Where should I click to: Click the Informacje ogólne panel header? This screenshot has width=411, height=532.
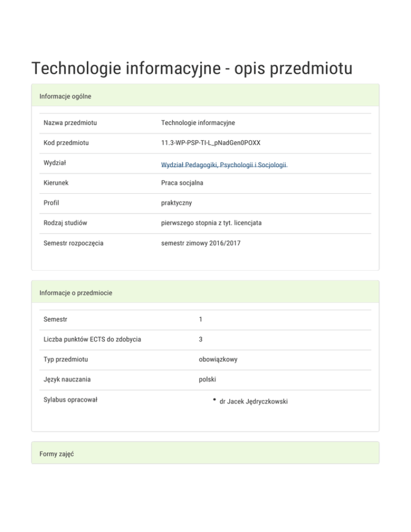205,96
